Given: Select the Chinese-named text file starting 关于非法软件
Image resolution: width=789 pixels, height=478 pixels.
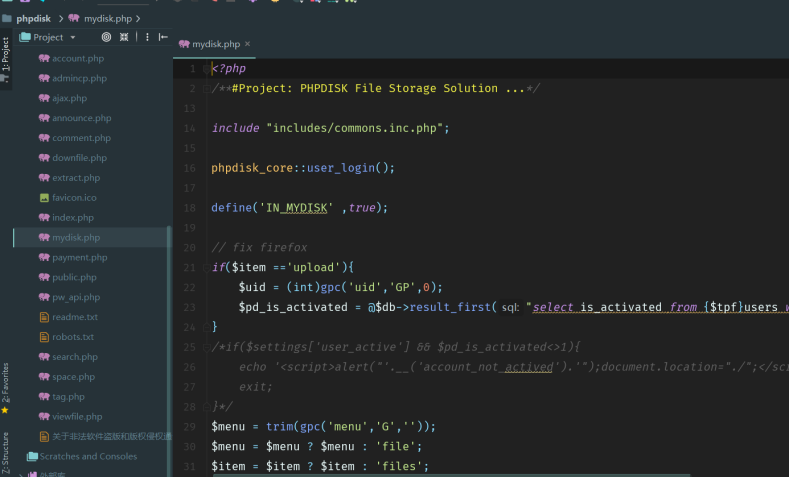Looking at the screenshot, I should point(111,437).
